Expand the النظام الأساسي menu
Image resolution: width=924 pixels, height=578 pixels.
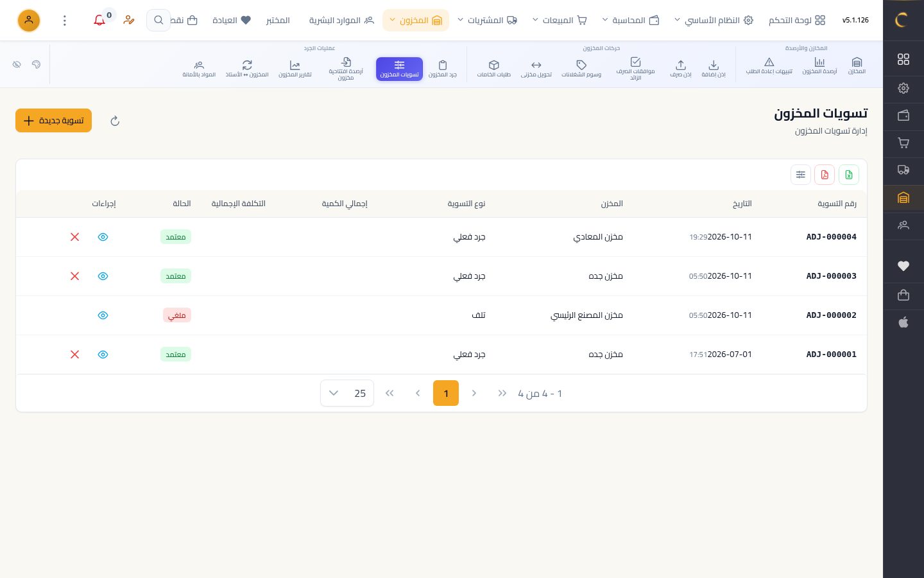click(714, 21)
